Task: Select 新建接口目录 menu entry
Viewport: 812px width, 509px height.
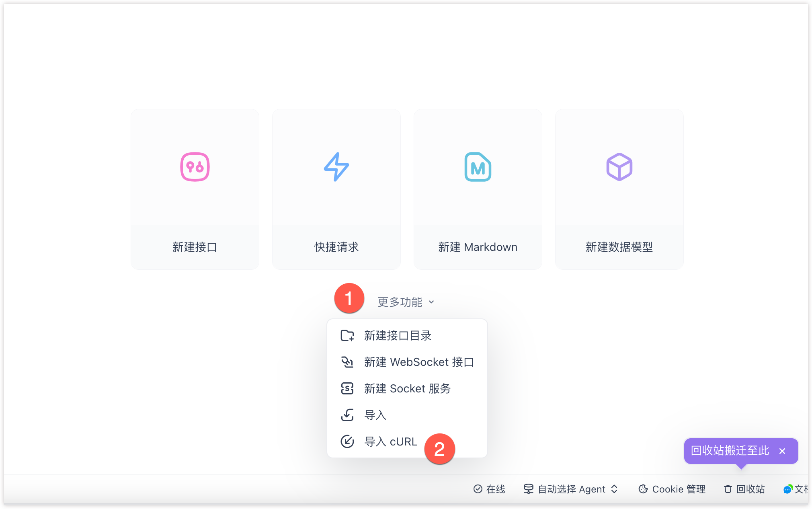Action: click(x=398, y=335)
